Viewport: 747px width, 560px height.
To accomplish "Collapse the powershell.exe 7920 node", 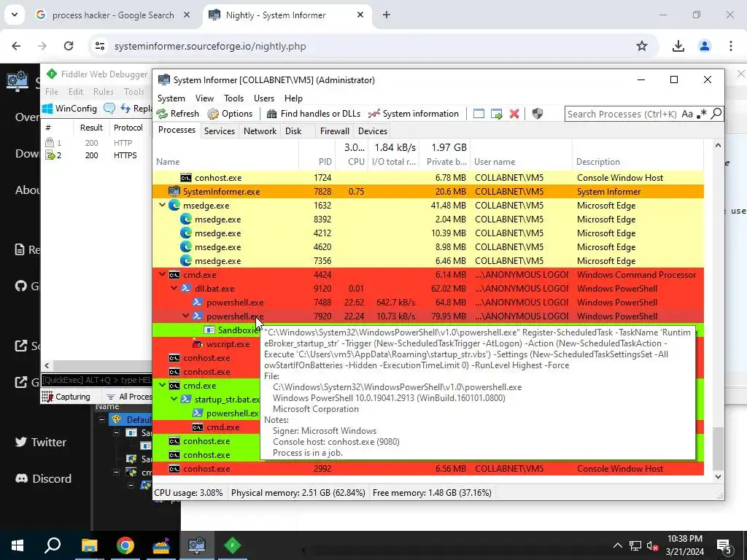I will 186,316.
